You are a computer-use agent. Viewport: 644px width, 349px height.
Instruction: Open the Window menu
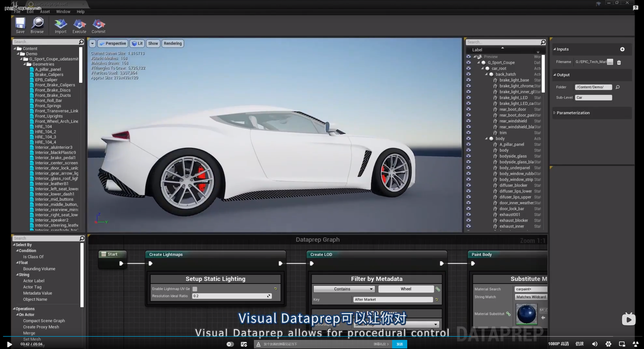(x=63, y=12)
